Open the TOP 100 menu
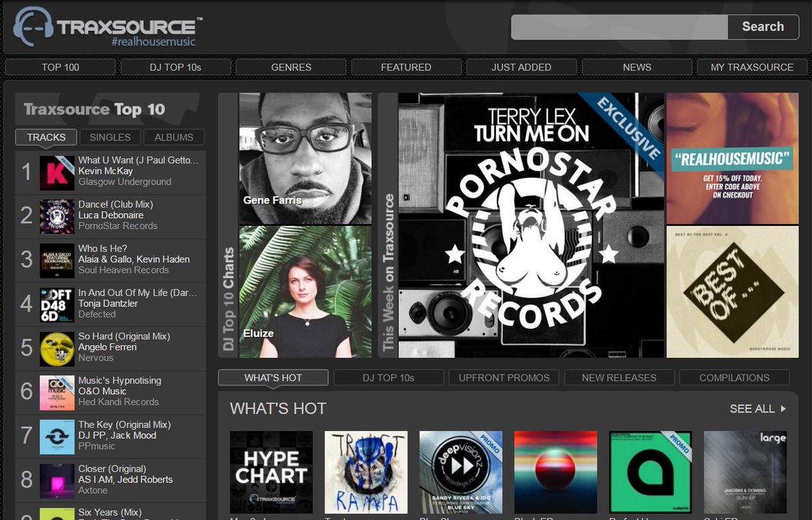The image size is (812, 520). click(x=61, y=67)
